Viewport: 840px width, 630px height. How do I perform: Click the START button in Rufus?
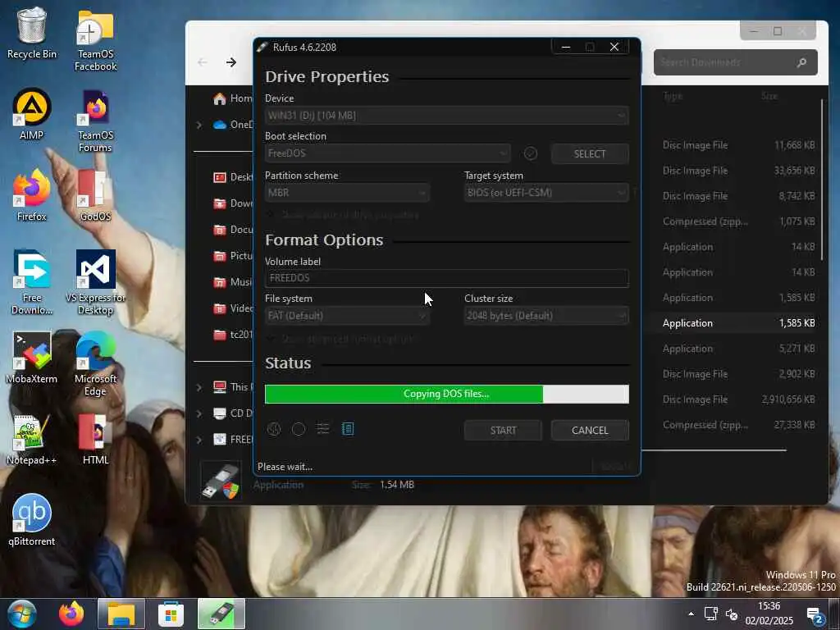(503, 430)
